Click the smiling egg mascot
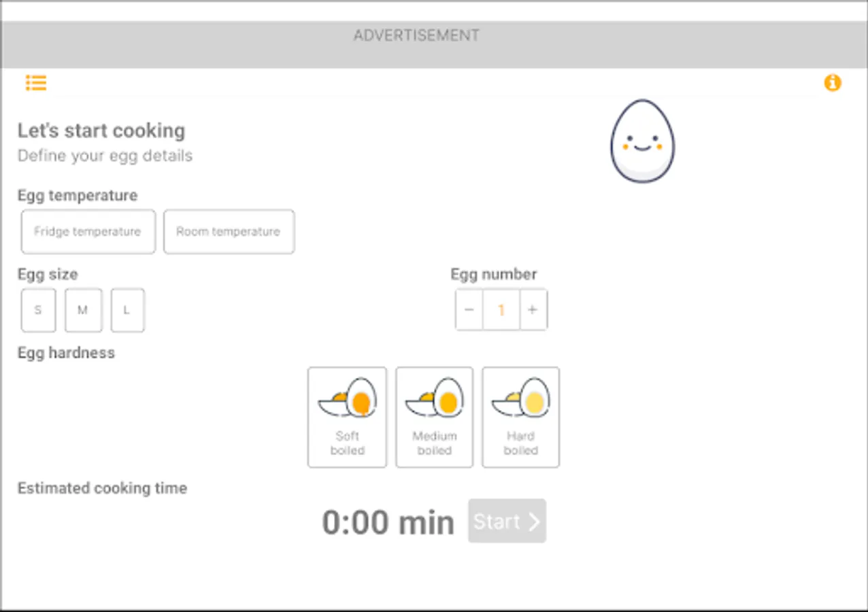The image size is (868, 612). pos(641,141)
